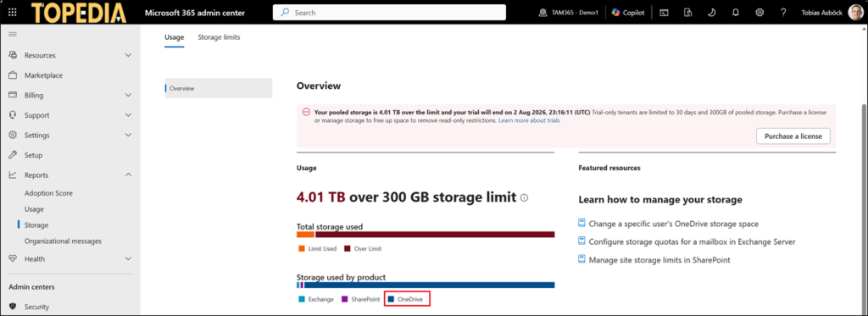Image resolution: width=868 pixels, height=316 pixels.
Task: Open Configure storage quotas for mailbox link
Action: pos(693,241)
